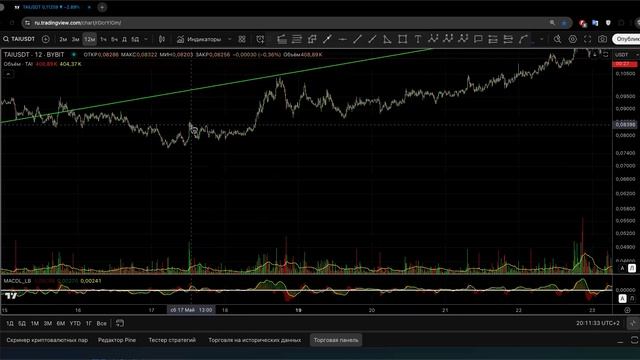Select the 12m timeframe button
This screenshot has width=640, height=360.
89,39
